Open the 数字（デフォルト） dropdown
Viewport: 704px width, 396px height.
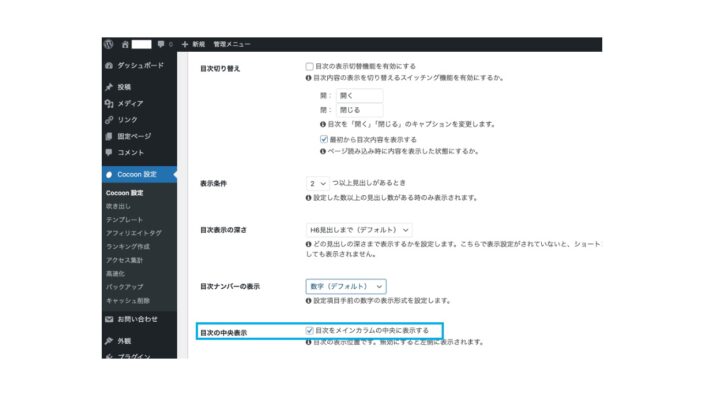coord(346,286)
